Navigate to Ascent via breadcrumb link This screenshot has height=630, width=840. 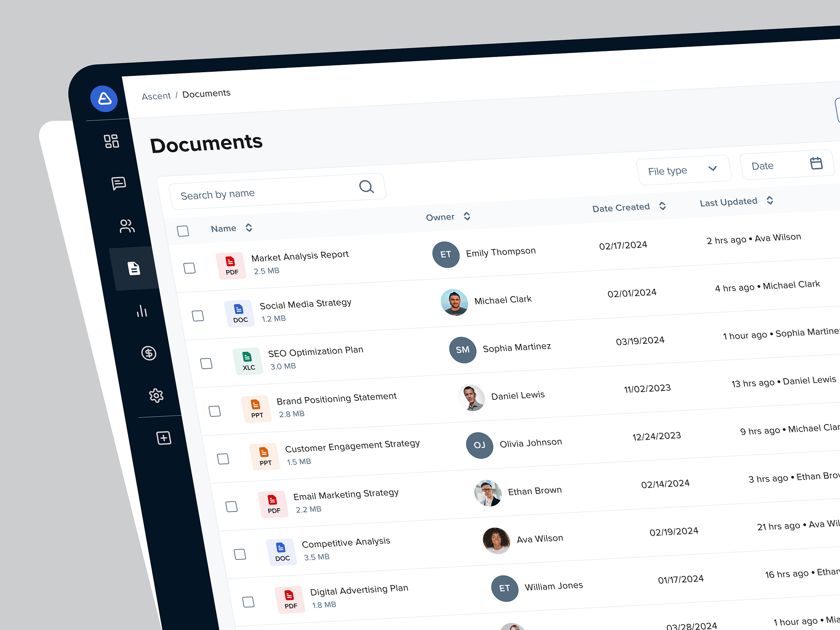(156, 96)
